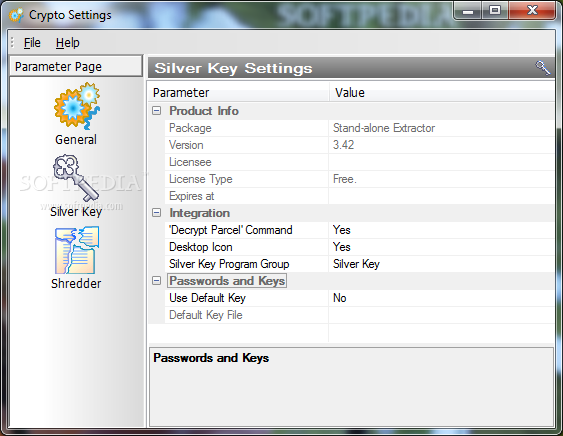Click the Passwords and Keys section heading
The image size is (563, 436).
(227, 281)
